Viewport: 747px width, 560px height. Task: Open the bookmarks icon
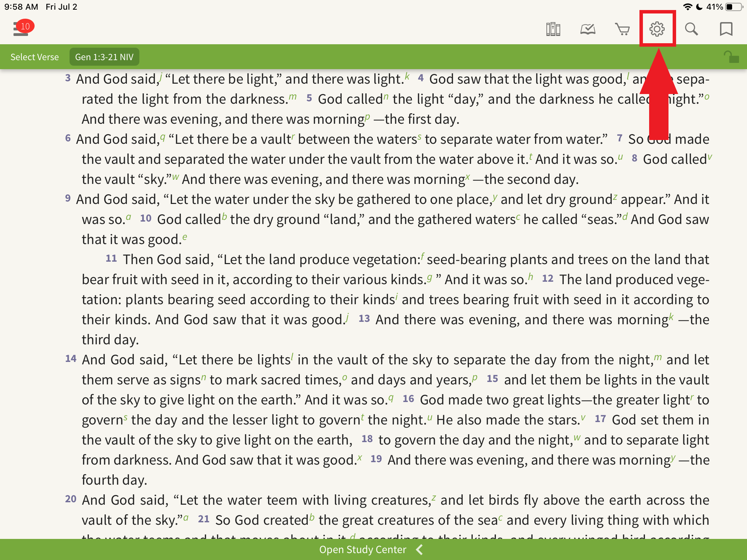pos(726,29)
